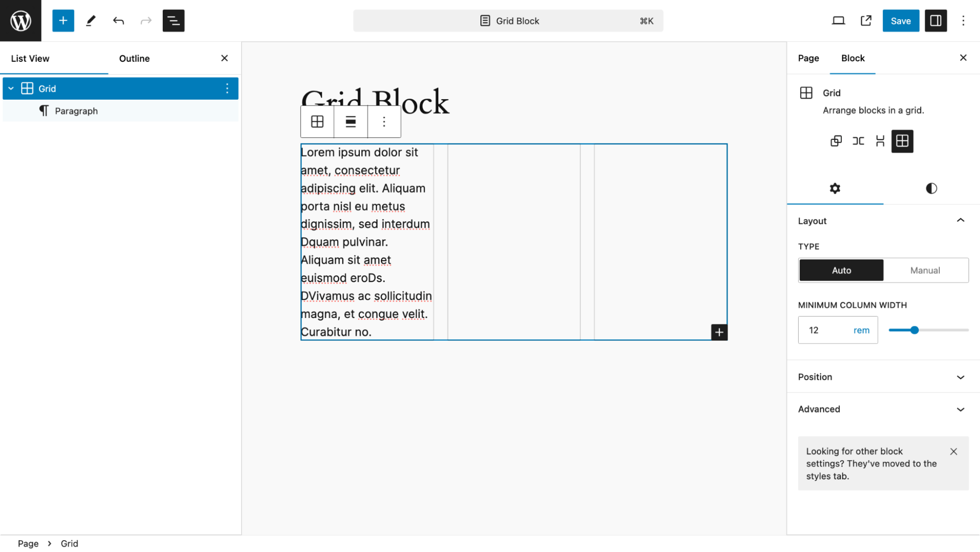This screenshot has height=552, width=980.
Task: Select the wide width block icon
Action: pos(858,141)
